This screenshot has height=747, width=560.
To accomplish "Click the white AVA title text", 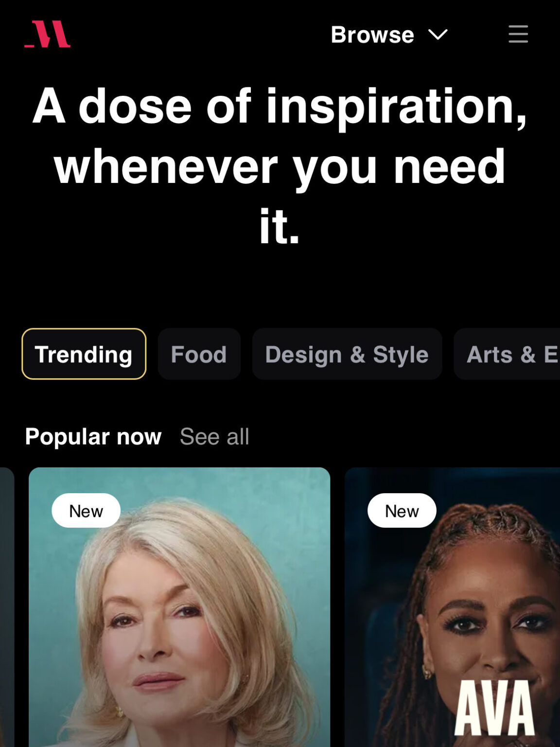I will (494, 708).
